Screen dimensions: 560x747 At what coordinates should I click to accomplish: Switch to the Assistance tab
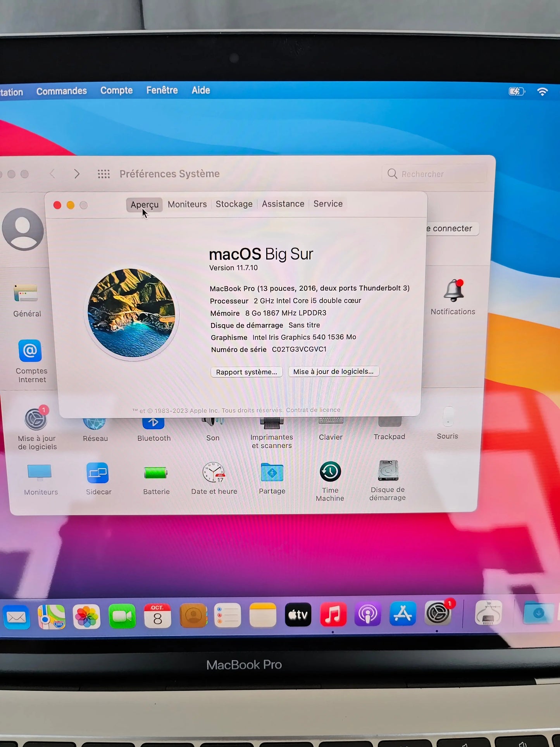click(283, 204)
